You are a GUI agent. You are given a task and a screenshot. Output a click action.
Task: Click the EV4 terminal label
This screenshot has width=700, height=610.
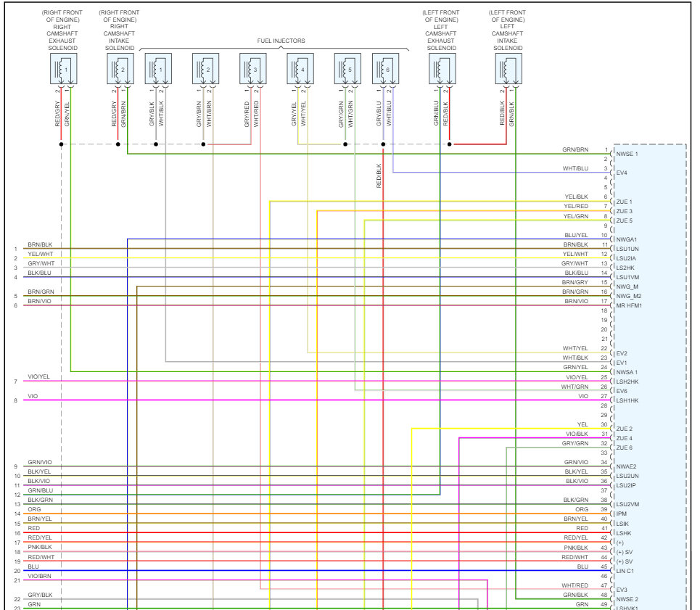[622, 173]
